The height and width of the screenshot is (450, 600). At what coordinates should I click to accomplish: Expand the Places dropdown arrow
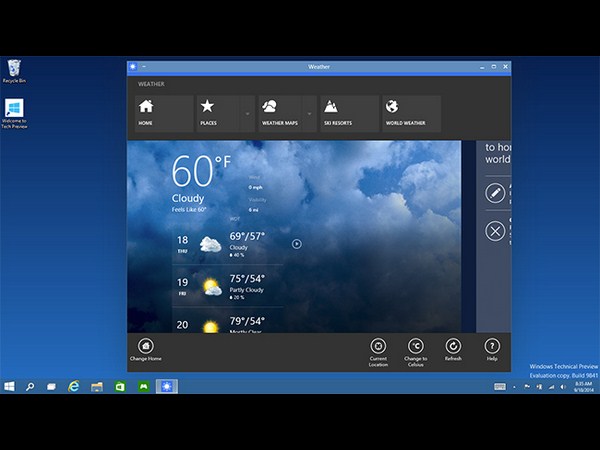tap(248, 114)
